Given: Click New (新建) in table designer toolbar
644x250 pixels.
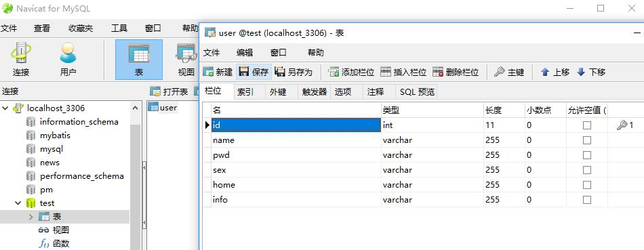Looking at the screenshot, I should pyautogui.click(x=218, y=72).
